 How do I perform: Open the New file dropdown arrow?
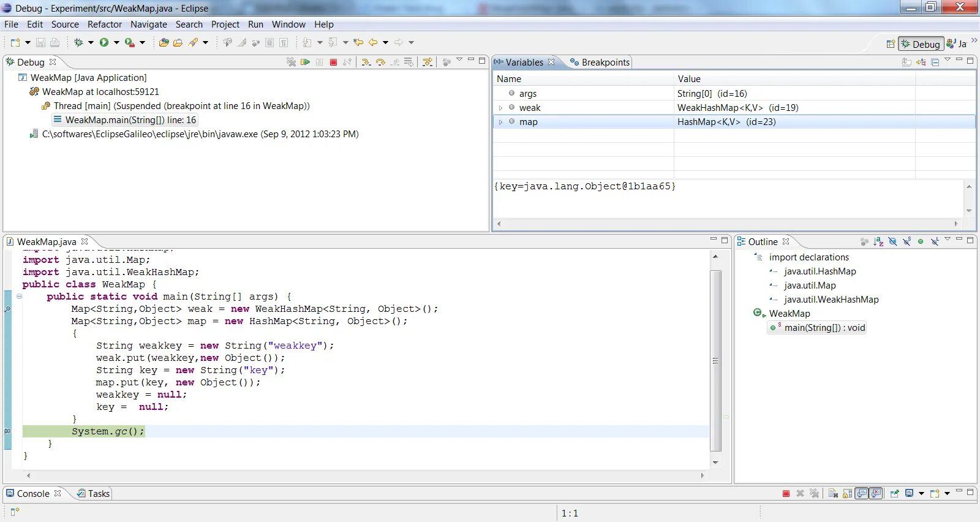click(x=28, y=42)
